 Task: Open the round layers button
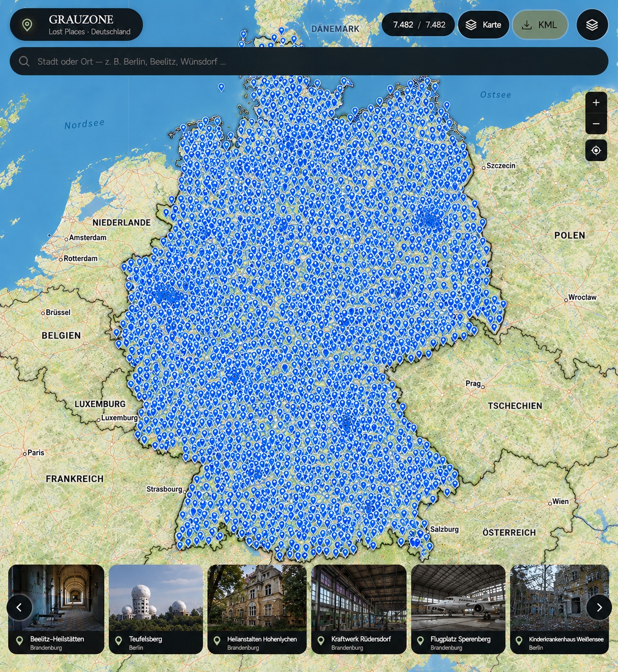(x=592, y=25)
